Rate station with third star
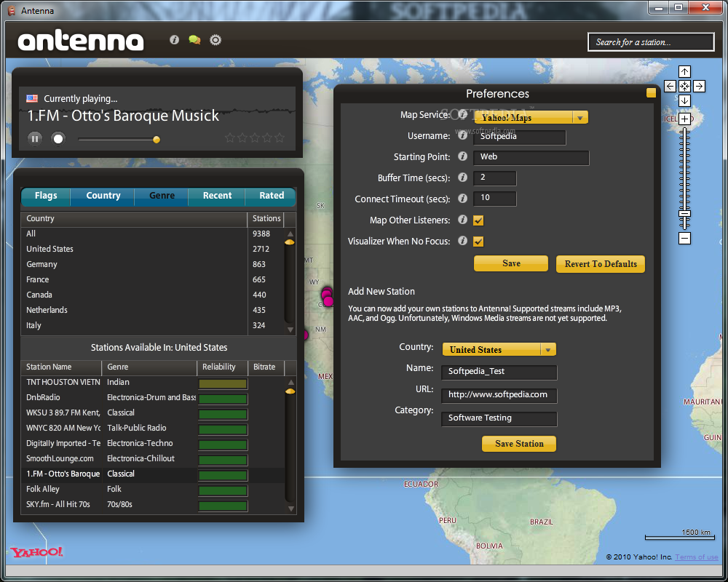 (255, 137)
